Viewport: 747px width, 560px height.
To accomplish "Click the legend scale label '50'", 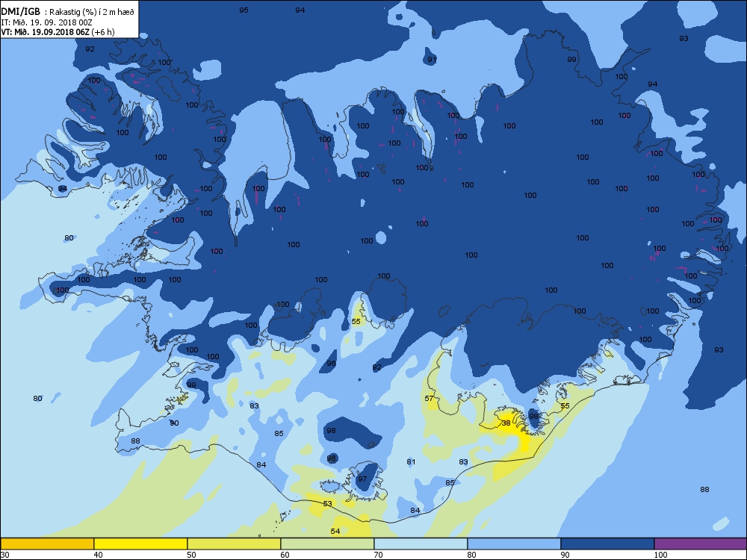I will click(191, 555).
